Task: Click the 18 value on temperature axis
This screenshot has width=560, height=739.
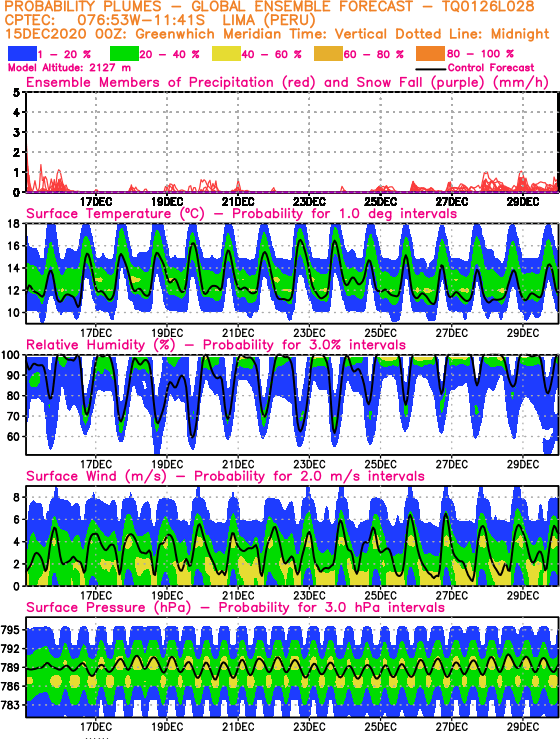Action: pos(14,224)
